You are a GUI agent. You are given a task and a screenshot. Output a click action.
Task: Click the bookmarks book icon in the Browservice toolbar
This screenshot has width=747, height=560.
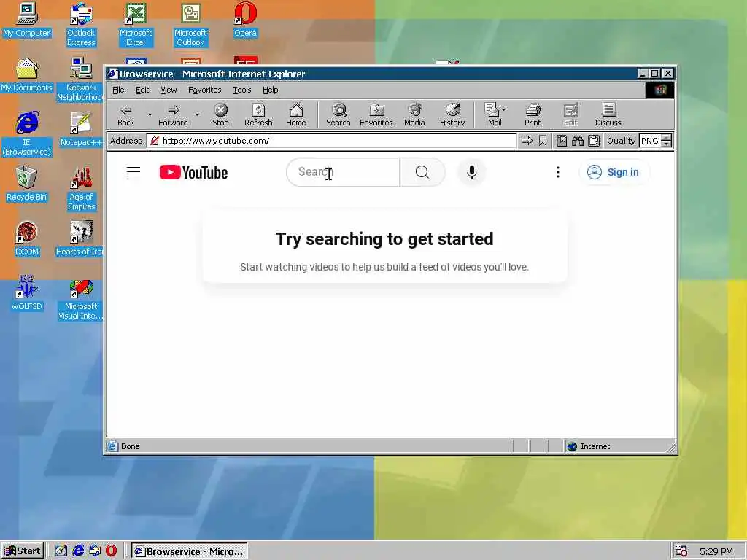tap(562, 141)
